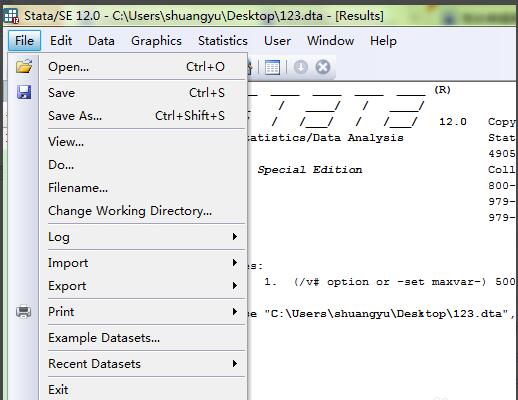
Task: Click the open folder icon in File menu
Action: click(x=24, y=66)
